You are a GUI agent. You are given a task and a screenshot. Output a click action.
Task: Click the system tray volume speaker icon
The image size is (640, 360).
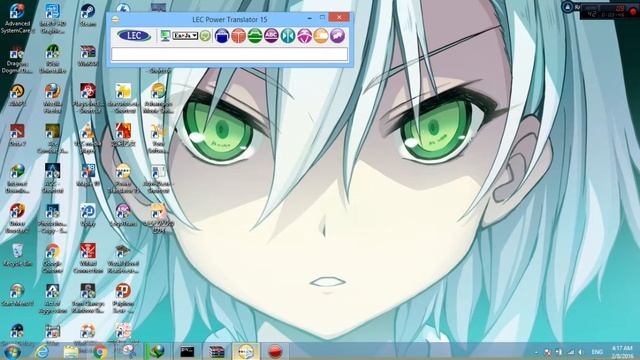tap(581, 352)
